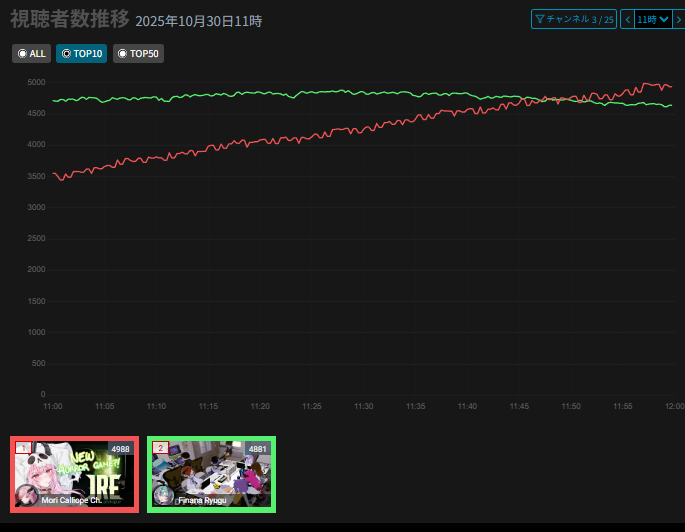Screen dimensions: 685x532
Task: Click the 11:45 x-axis label
Action: 519,406
